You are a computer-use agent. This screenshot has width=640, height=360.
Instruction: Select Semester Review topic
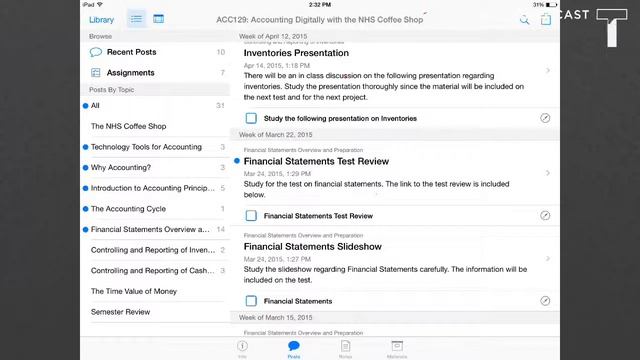(155, 312)
